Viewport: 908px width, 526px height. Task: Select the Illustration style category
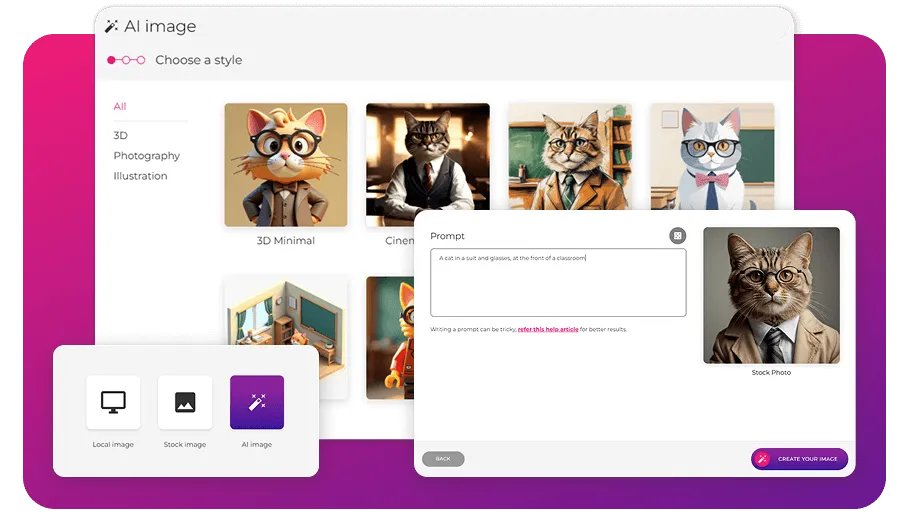[140, 176]
